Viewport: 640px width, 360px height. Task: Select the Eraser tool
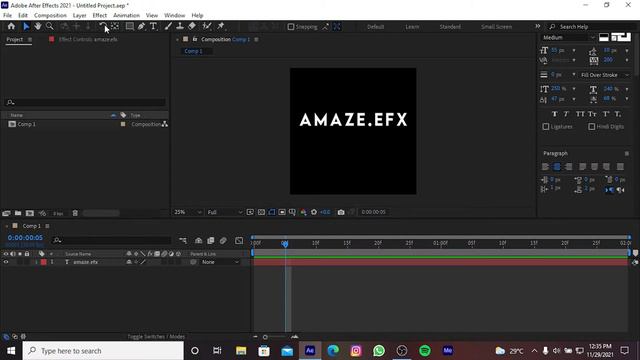pos(192,27)
